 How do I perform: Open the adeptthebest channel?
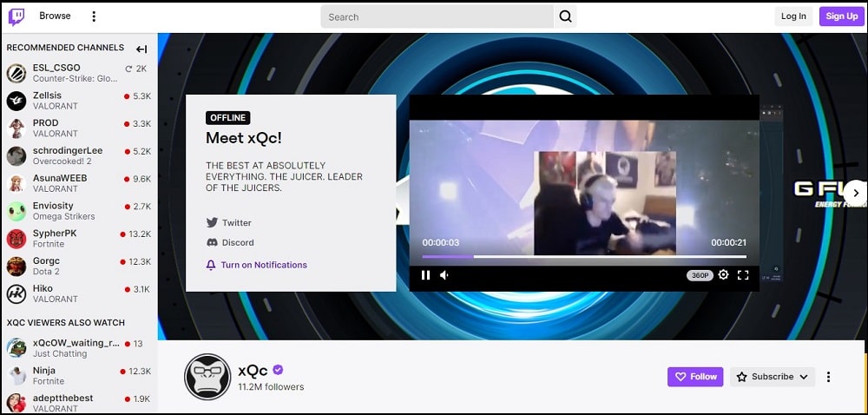click(79, 403)
